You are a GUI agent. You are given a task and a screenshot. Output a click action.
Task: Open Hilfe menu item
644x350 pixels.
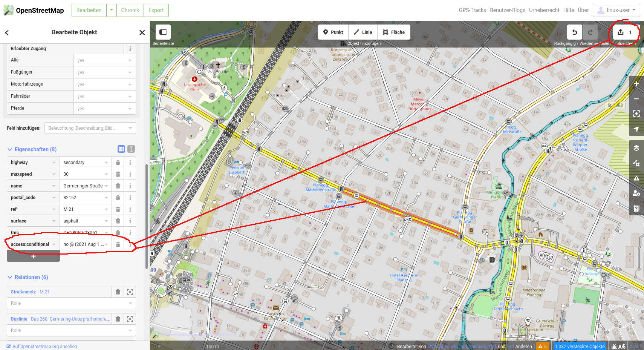pos(569,10)
